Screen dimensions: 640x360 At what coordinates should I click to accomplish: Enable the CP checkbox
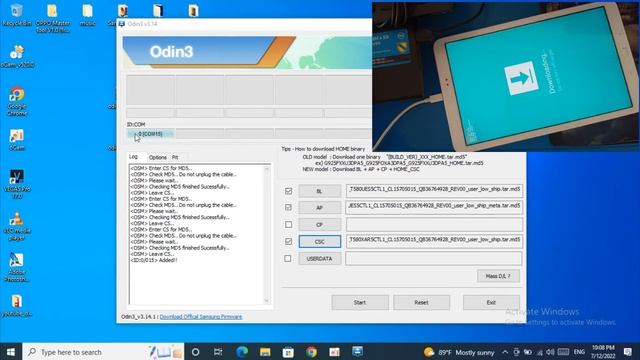pos(289,224)
